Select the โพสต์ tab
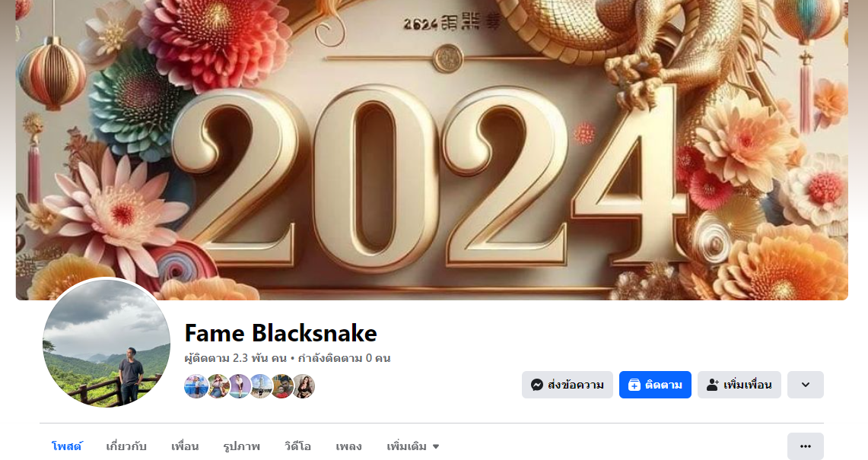Screen dimensions: 868x460 (x=67, y=446)
